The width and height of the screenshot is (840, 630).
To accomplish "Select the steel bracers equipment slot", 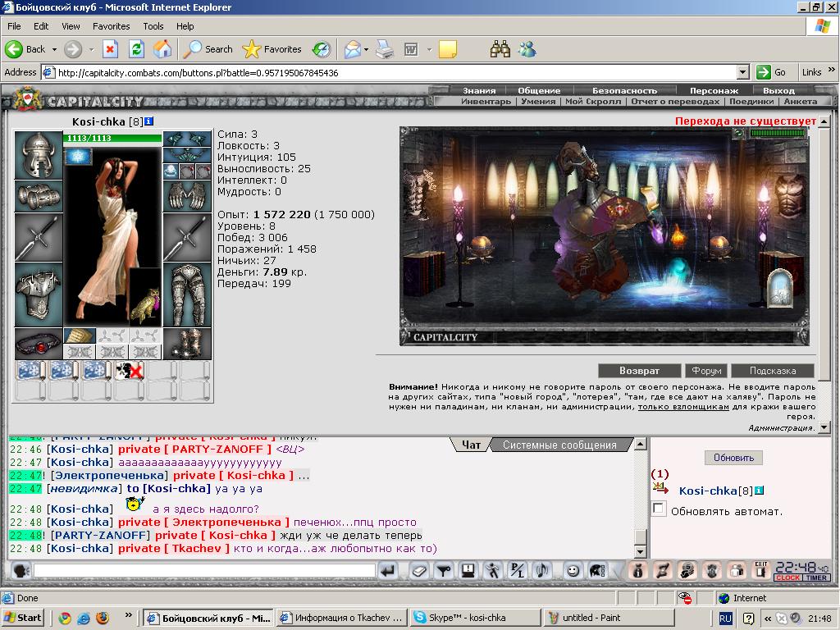I will click(x=39, y=196).
